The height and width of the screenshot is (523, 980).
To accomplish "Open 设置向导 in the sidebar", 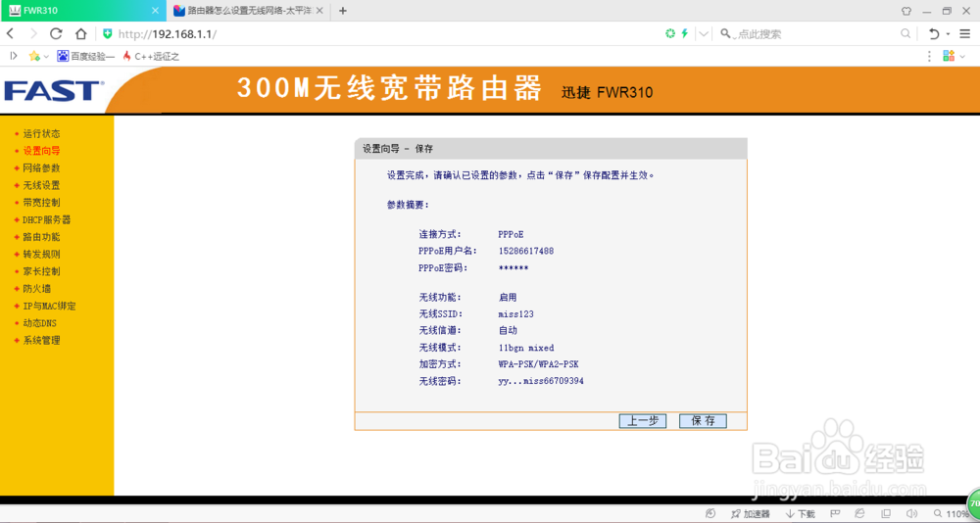I will pyautogui.click(x=41, y=151).
